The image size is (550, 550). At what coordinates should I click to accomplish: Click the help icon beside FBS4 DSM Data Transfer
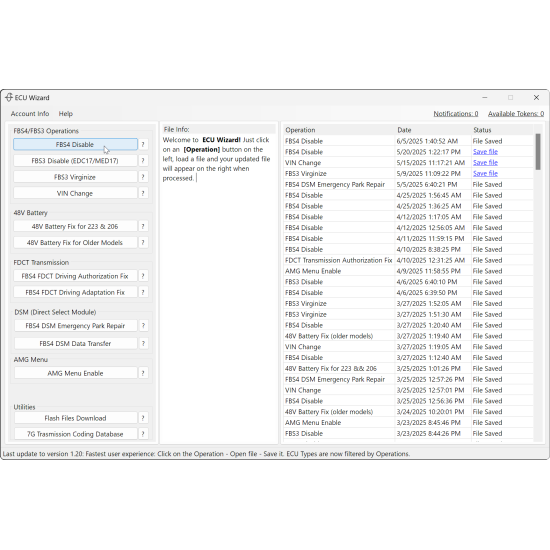click(143, 343)
